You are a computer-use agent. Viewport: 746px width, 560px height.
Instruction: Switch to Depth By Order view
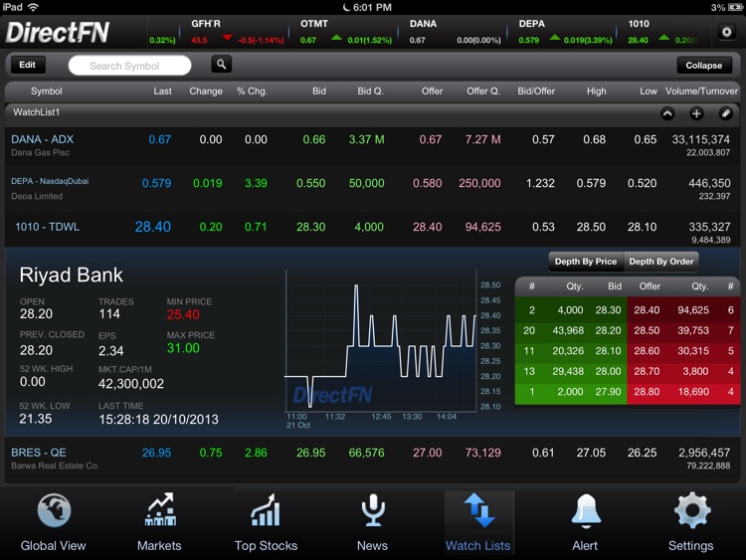click(660, 262)
